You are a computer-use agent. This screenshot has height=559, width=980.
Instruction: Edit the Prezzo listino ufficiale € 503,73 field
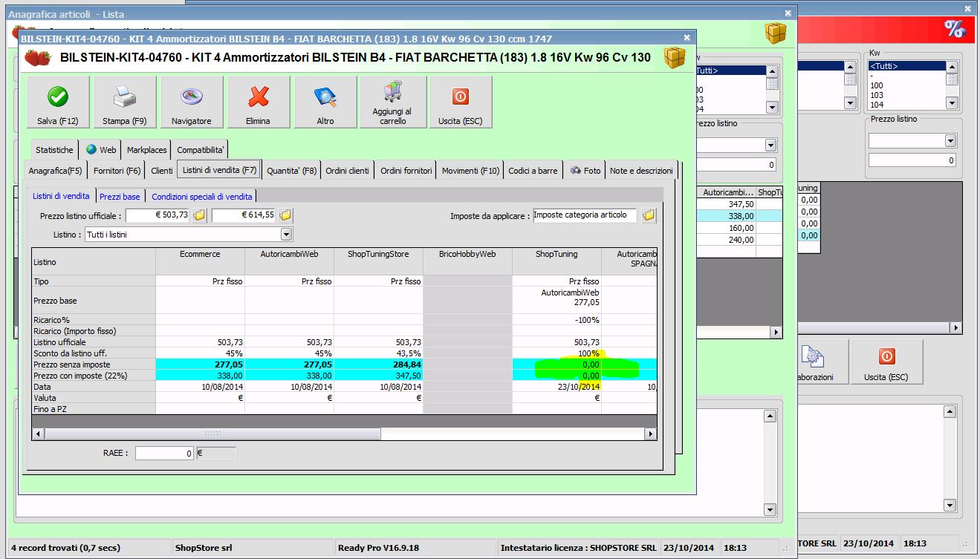[x=158, y=215]
